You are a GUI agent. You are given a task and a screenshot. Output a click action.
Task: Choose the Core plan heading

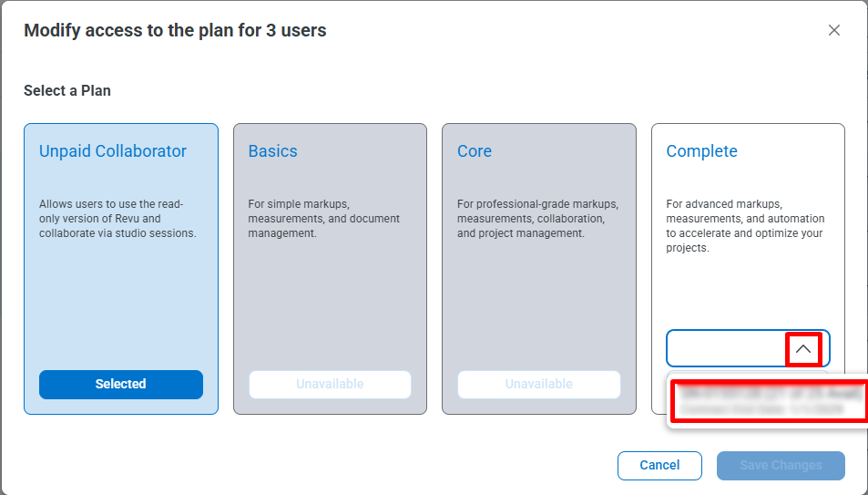tap(475, 151)
